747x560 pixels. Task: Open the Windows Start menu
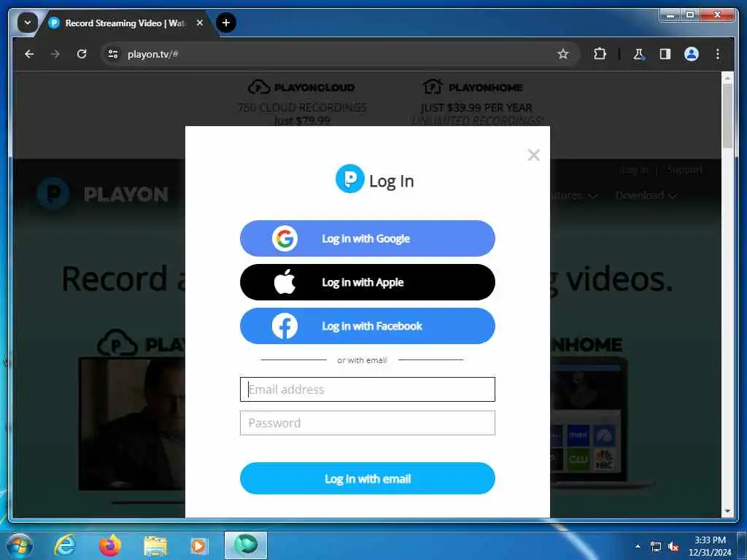click(x=20, y=545)
